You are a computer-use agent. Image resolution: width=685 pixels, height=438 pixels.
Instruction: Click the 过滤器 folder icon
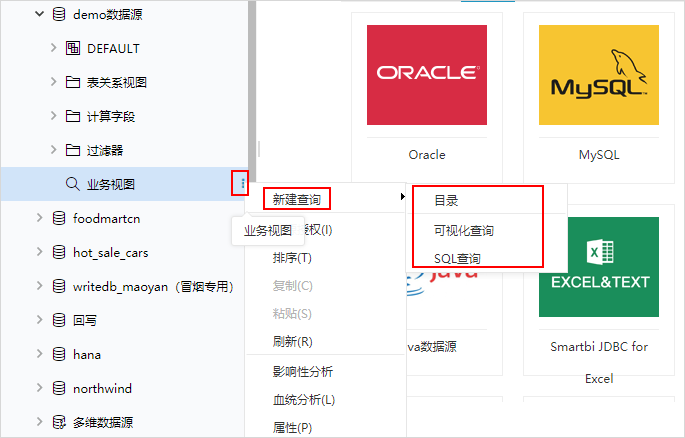[x=73, y=150]
